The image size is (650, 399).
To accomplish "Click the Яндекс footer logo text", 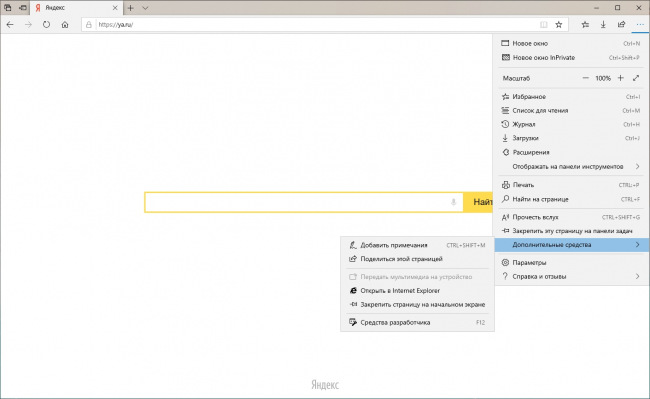I will tap(325, 385).
